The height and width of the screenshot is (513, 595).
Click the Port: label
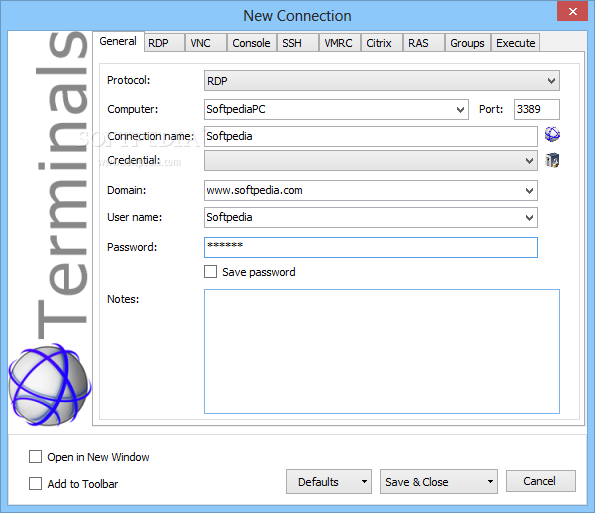[x=491, y=109]
